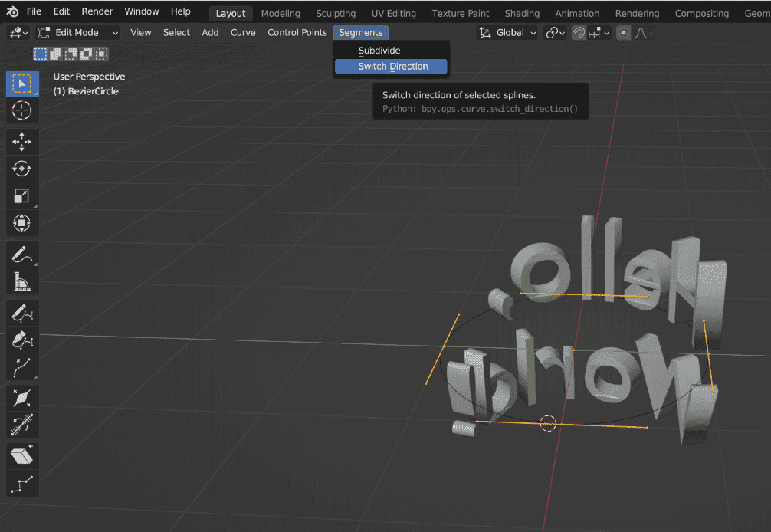Viewport: 771px width, 532px height.
Task: Open the Help menu
Action: tap(180, 11)
